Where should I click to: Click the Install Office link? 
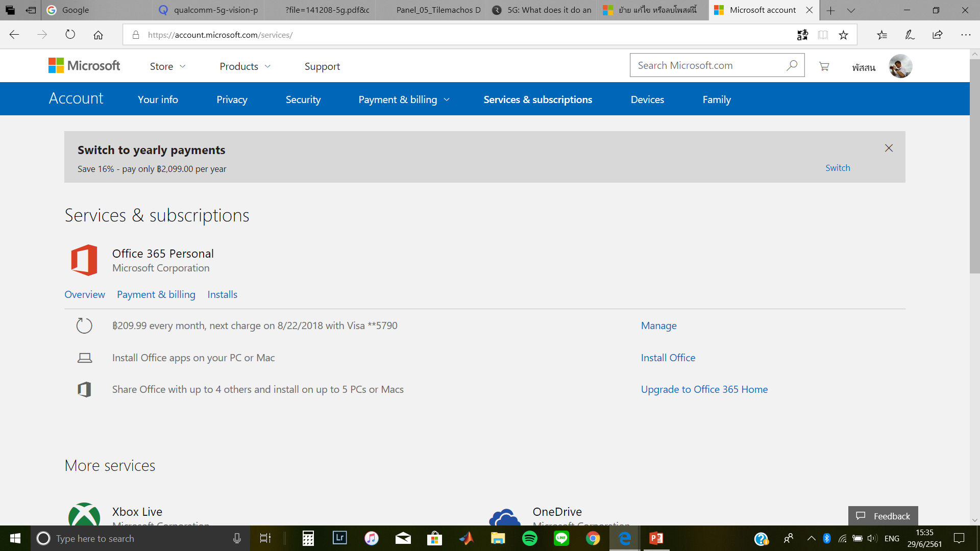pyautogui.click(x=668, y=358)
